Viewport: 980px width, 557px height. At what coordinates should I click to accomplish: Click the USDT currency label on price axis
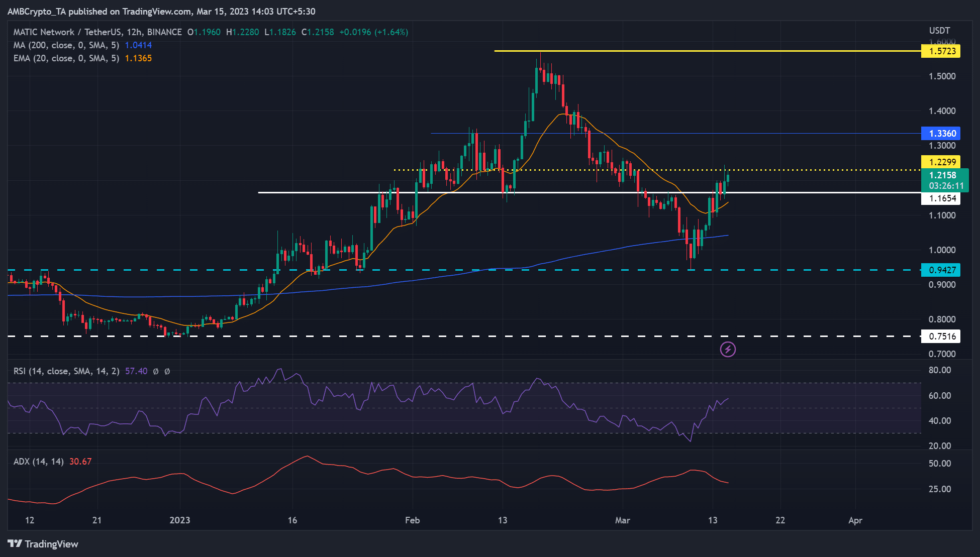[x=939, y=31]
